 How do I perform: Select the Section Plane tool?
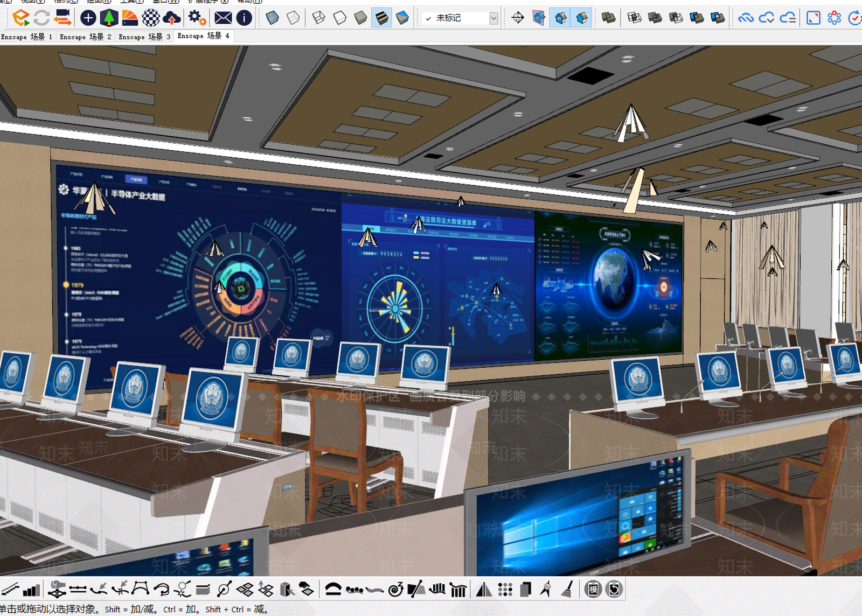pos(518,18)
